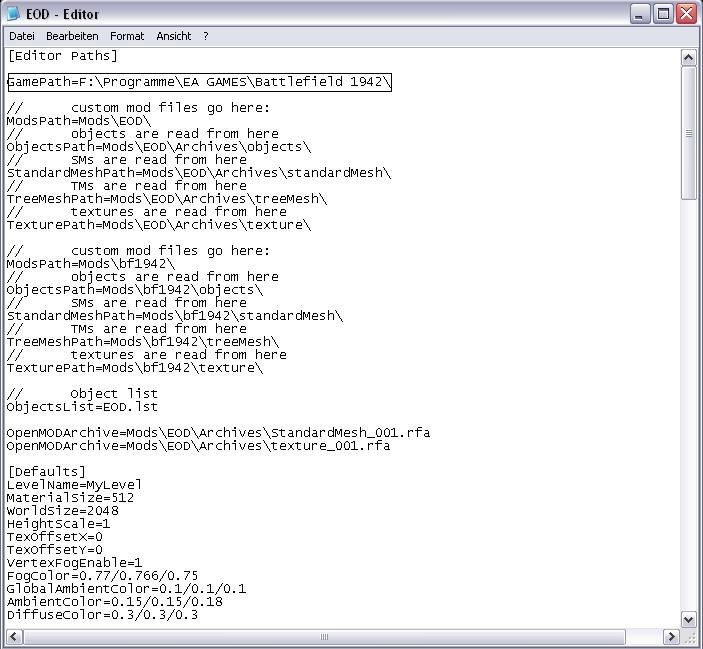The width and height of the screenshot is (703, 649).
Task: Minimize the EOD Editor window
Action: [640, 14]
